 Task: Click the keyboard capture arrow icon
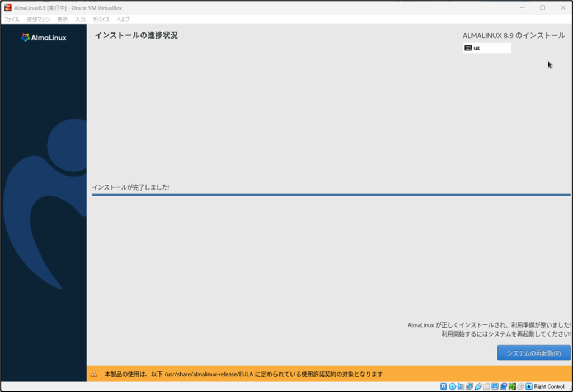pyautogui.click(x=529, y=386)
